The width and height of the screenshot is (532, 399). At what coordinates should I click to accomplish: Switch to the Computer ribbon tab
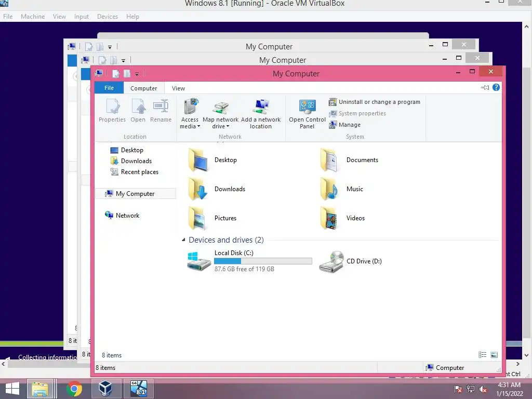click(144, 88)
